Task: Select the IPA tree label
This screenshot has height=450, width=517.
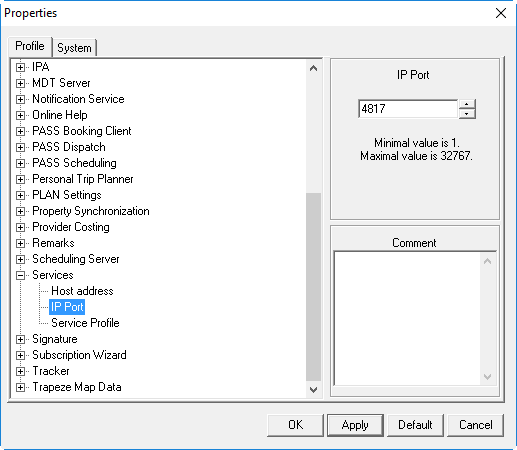Action: [41, 67]
